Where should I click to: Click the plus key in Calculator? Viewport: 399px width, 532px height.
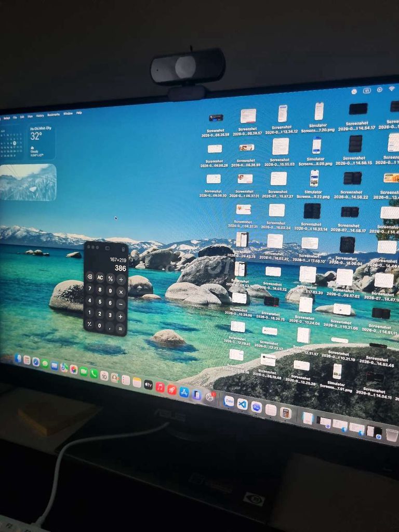pyautogui.click(x=121, y=316)
